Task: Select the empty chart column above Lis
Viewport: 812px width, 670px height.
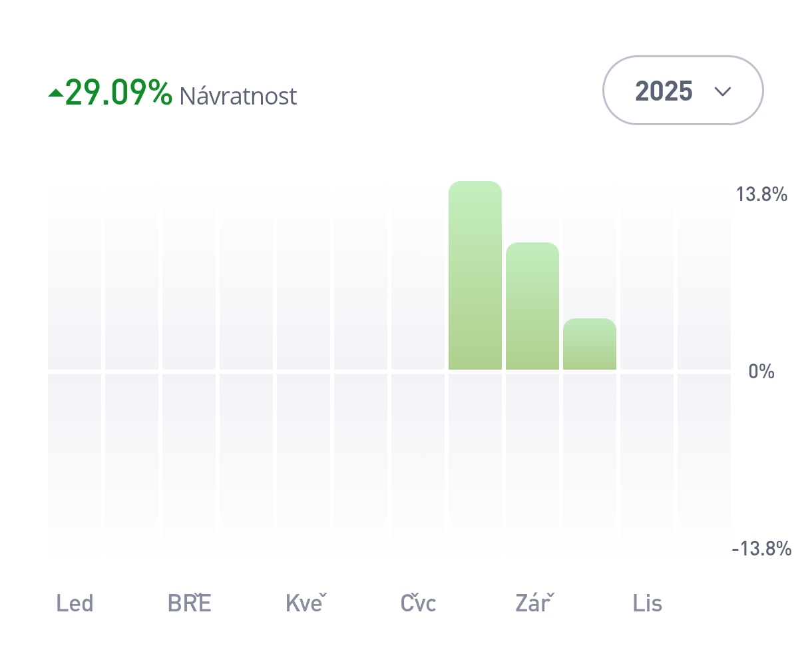Action: click(x=647, y=280)
